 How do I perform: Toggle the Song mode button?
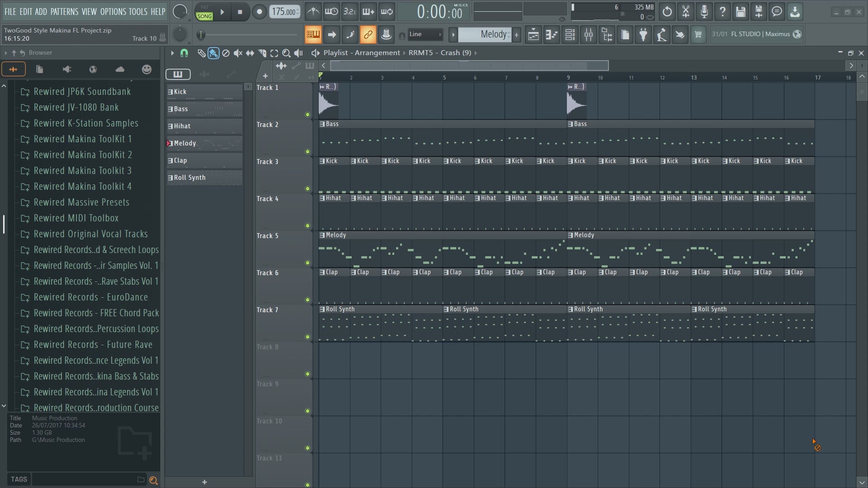tap(204, 16)
